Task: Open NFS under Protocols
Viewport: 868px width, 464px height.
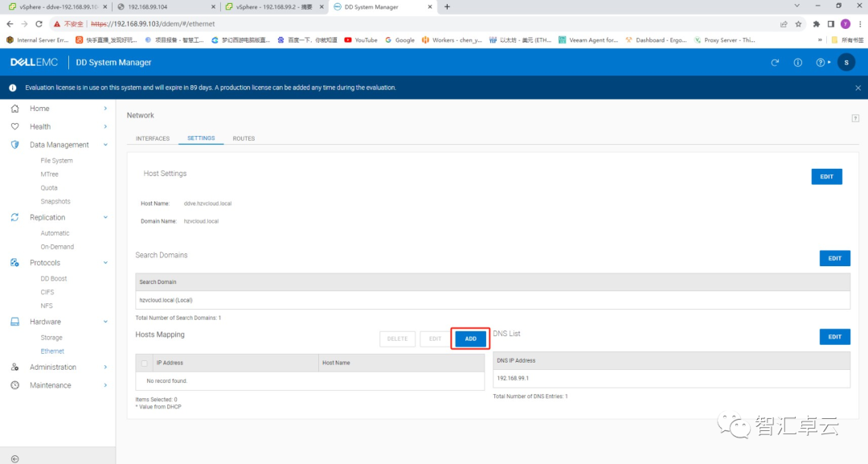Action: pos(47,306)
